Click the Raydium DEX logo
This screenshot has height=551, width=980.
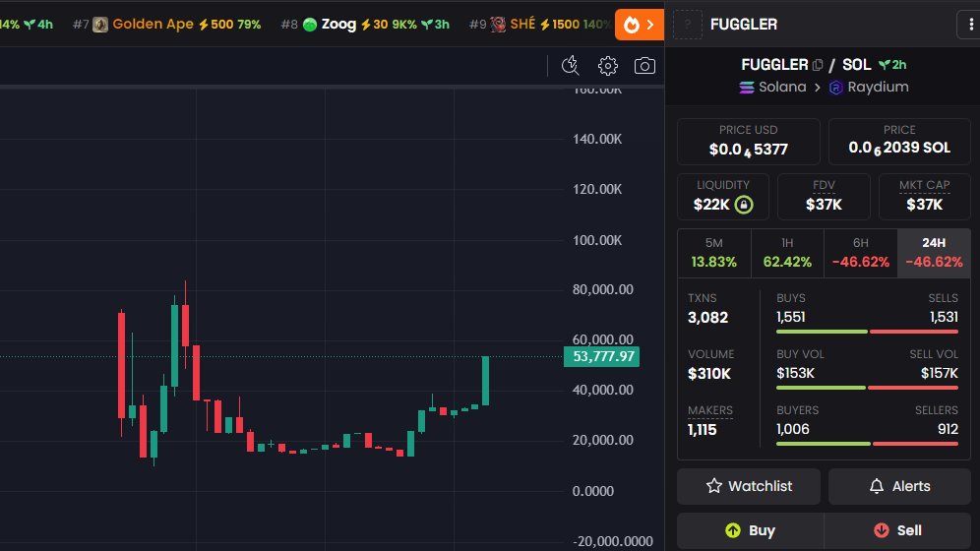coord(835,88)
